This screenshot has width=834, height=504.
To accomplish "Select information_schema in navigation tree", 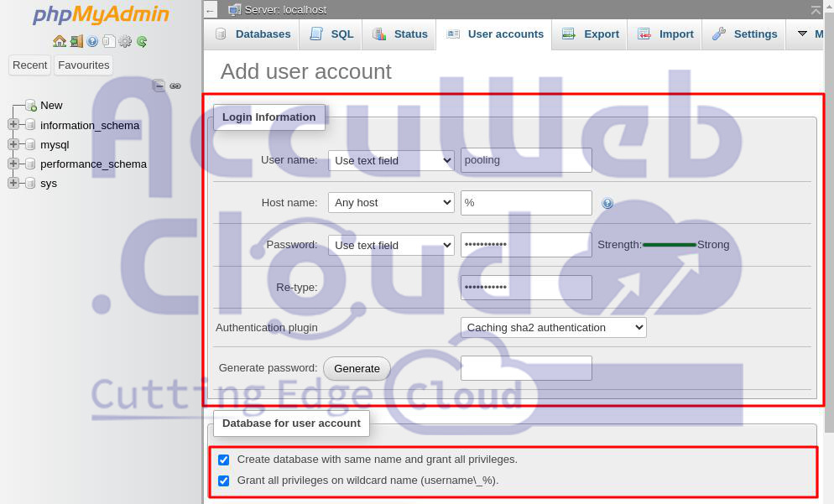I will 89,126.
